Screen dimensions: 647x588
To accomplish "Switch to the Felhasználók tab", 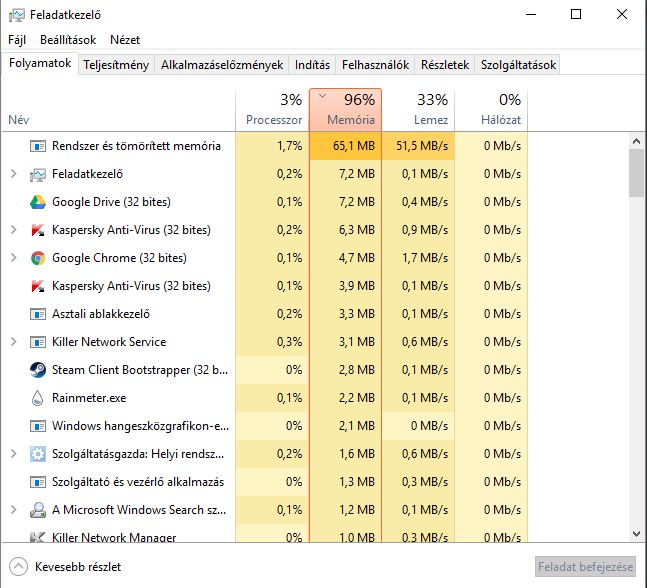I will pyautogui.click(x=375, y=65).
